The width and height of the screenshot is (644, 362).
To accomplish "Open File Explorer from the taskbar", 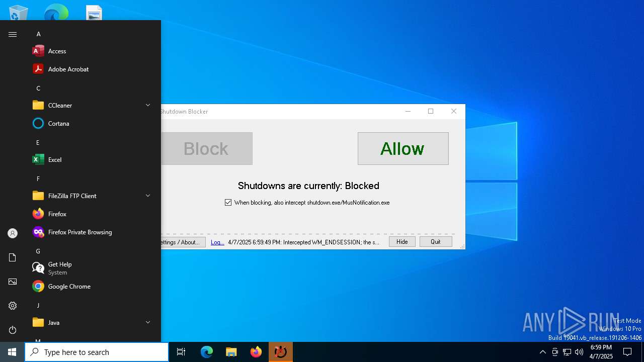I will [231, 352].
